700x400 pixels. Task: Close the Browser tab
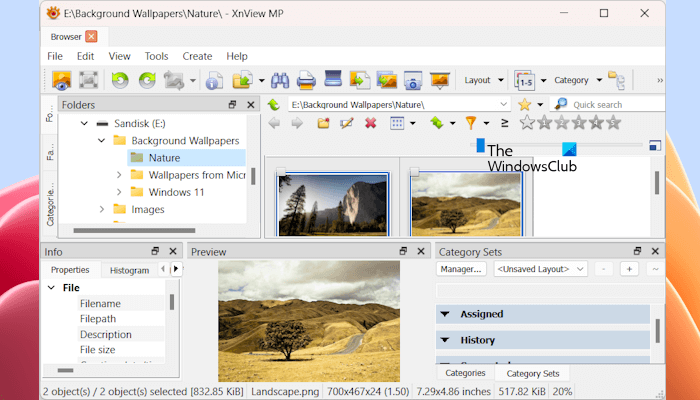click(x=92, y=37)
